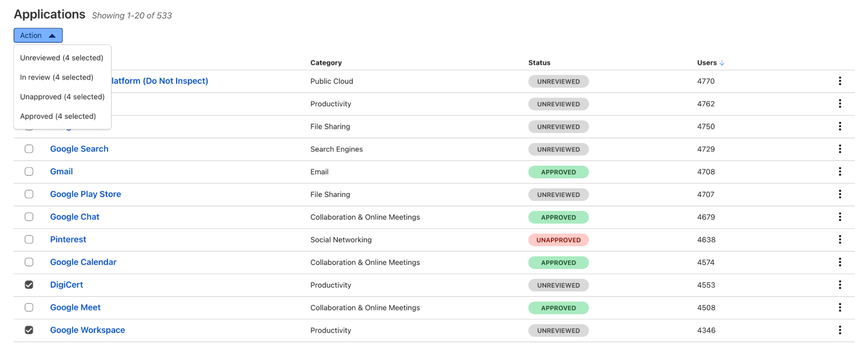Tick the Google Calendar checkbox
This screenshot has width=868, height=345.
[29, 262]
